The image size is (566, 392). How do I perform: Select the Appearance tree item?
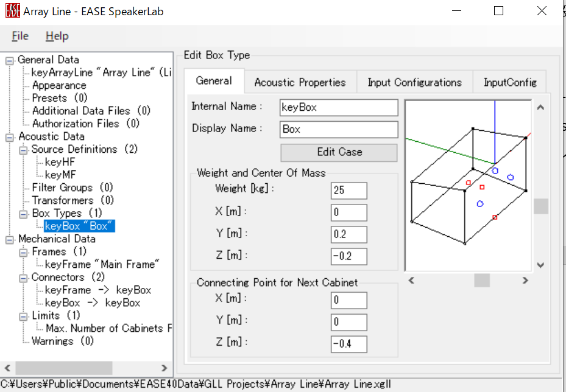tap(59, 85)
